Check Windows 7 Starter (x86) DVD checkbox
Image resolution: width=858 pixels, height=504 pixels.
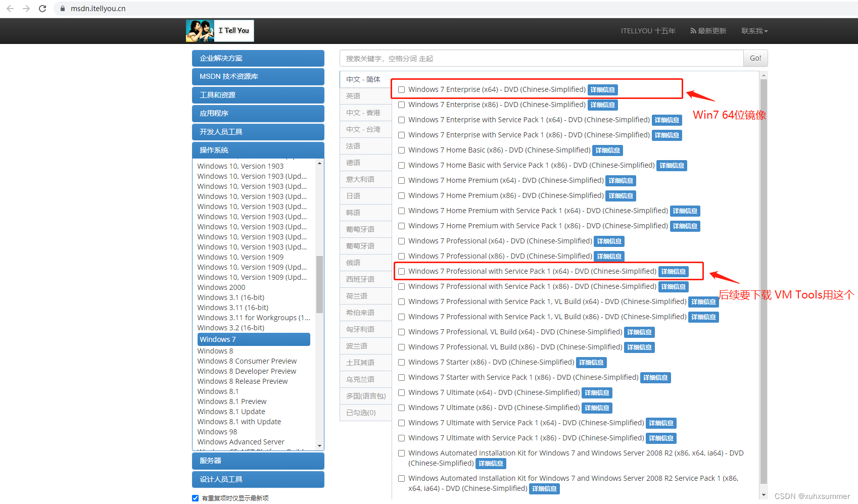(x=402, y=363)
